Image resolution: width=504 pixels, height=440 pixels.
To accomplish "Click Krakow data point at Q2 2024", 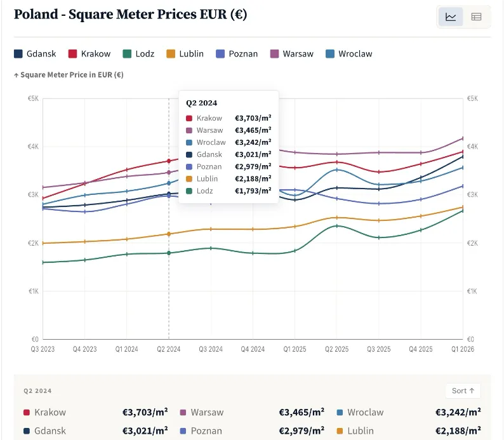I will point(169,161).
